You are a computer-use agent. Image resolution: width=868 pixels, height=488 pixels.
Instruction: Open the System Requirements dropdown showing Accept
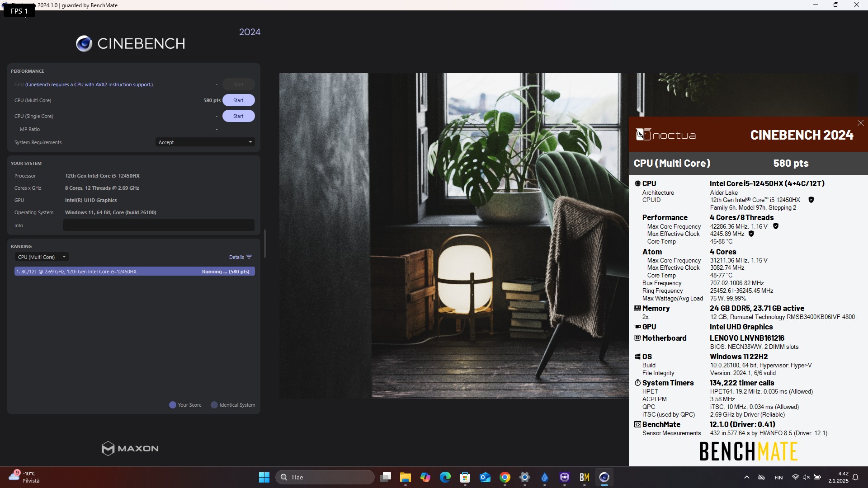[205, 142]
